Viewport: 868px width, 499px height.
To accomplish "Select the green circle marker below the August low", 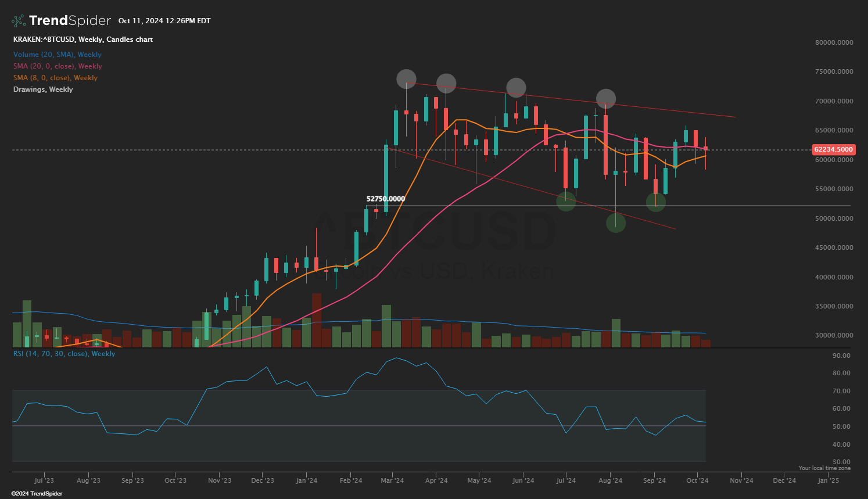I will click(x=616, y=222).
